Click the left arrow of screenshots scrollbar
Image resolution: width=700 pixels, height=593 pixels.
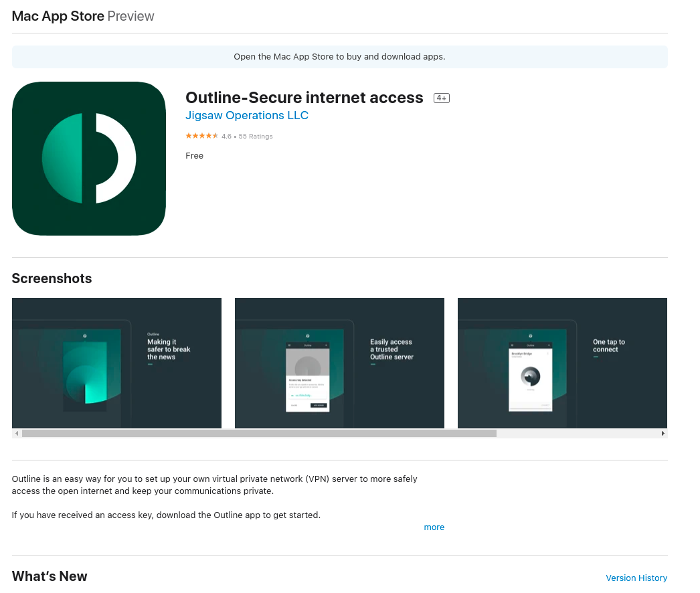coord(17,433)
